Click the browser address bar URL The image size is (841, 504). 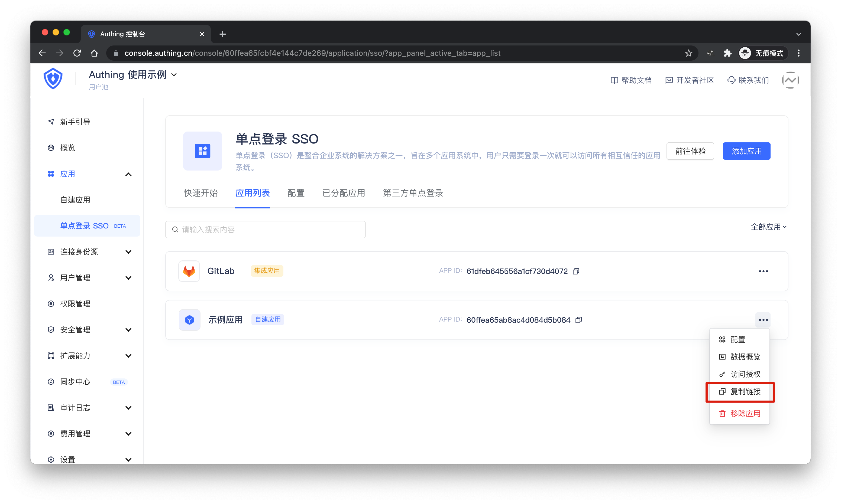[x=312, y=53]
